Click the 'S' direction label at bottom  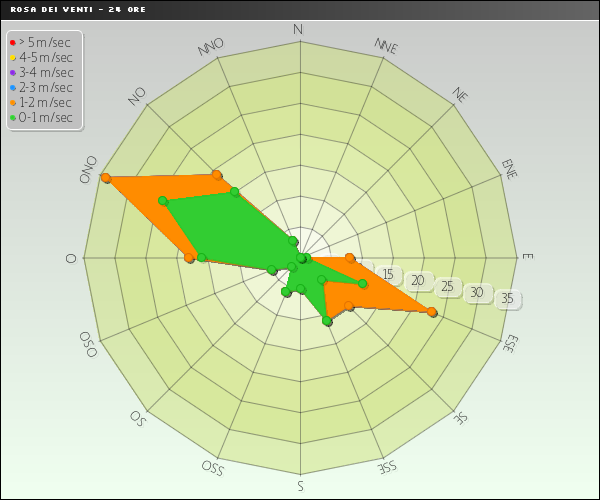(x=299, y=486)
